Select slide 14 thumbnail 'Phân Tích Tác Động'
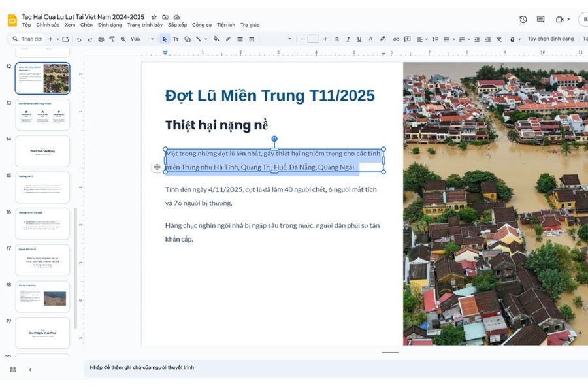Viewport: 588px width, 392px height. click(x=42, y=151)
